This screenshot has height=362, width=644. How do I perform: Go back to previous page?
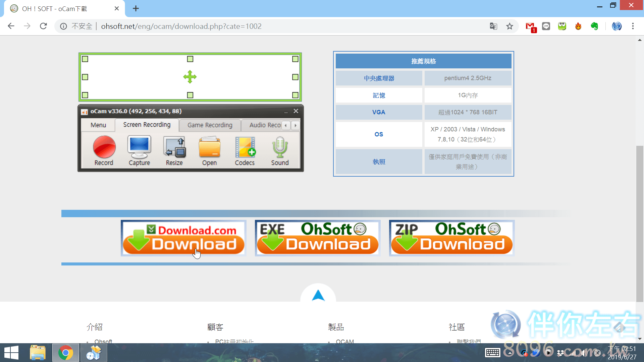pyautogui.click(x=11, y=26)
